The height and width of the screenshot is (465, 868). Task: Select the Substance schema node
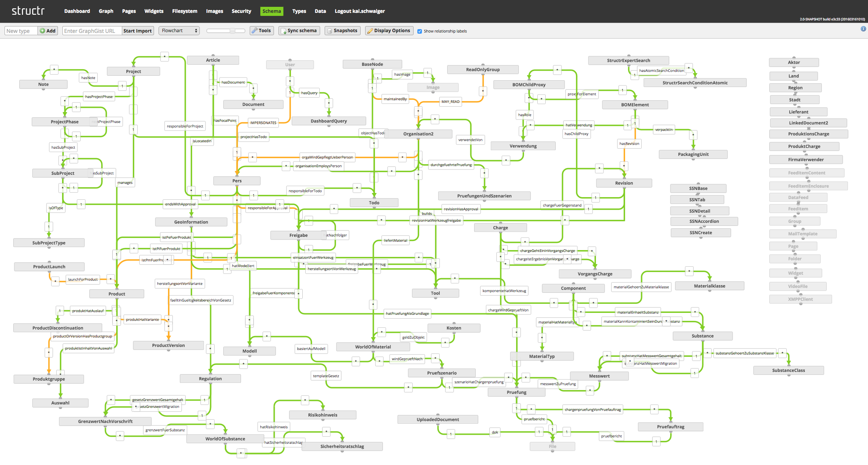[x=703, y=336]
